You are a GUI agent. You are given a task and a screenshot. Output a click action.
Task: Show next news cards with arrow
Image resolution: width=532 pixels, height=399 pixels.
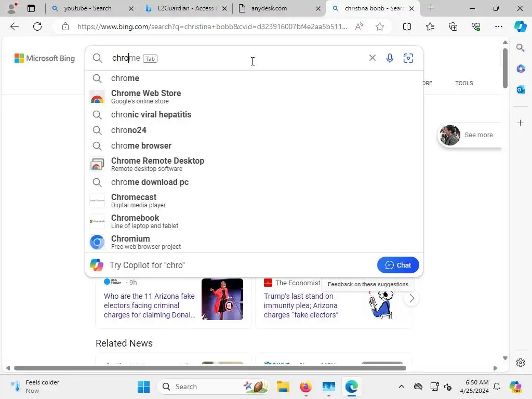point(411,299)
